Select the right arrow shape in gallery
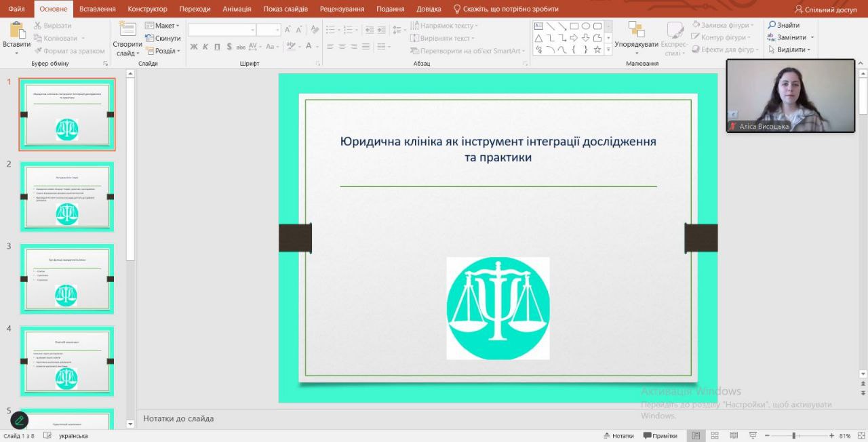The image size is (868, 442). pyautogui.click(x=574, y=38)
